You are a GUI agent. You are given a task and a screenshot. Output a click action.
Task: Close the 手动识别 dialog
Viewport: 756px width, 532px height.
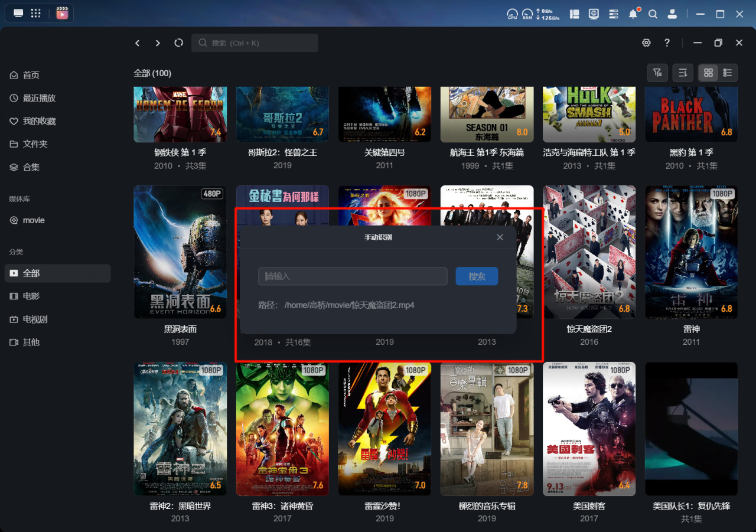[x=500, y=237]
